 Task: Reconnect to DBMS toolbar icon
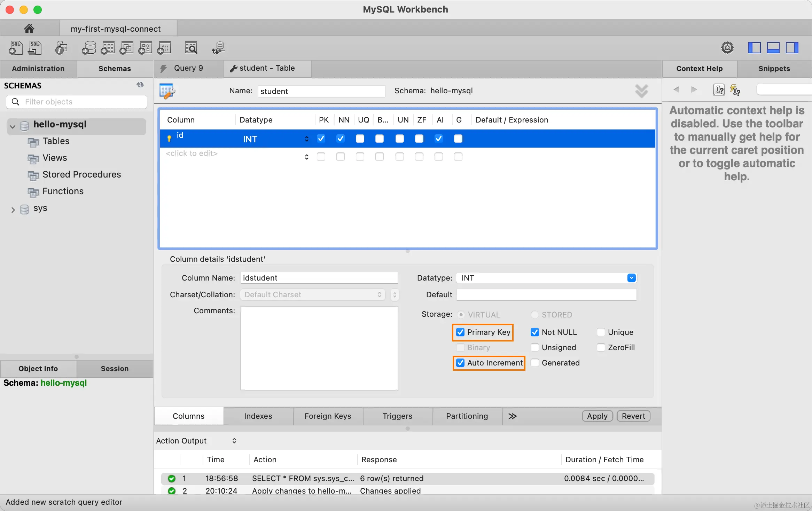point(218,48)
